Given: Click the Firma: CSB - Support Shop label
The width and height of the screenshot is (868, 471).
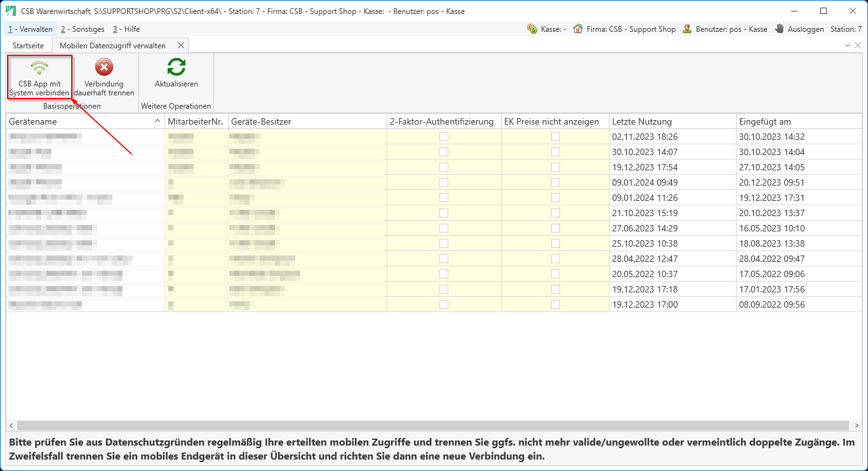Looking at the screenshot, I should click(631, 29).
